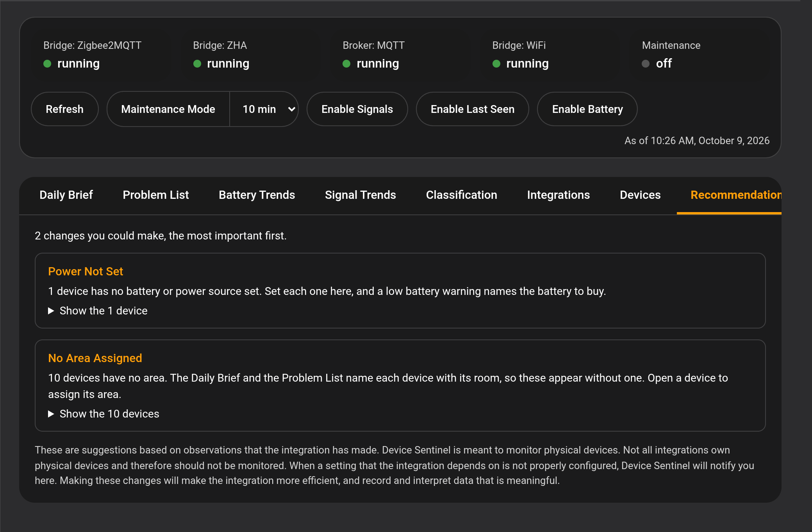Click the Refresh button

64,109
